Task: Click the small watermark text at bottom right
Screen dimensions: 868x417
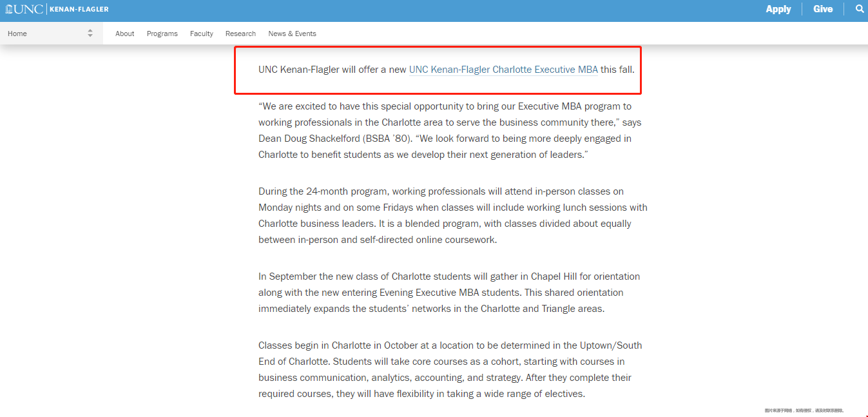Action: pos(804,410)
